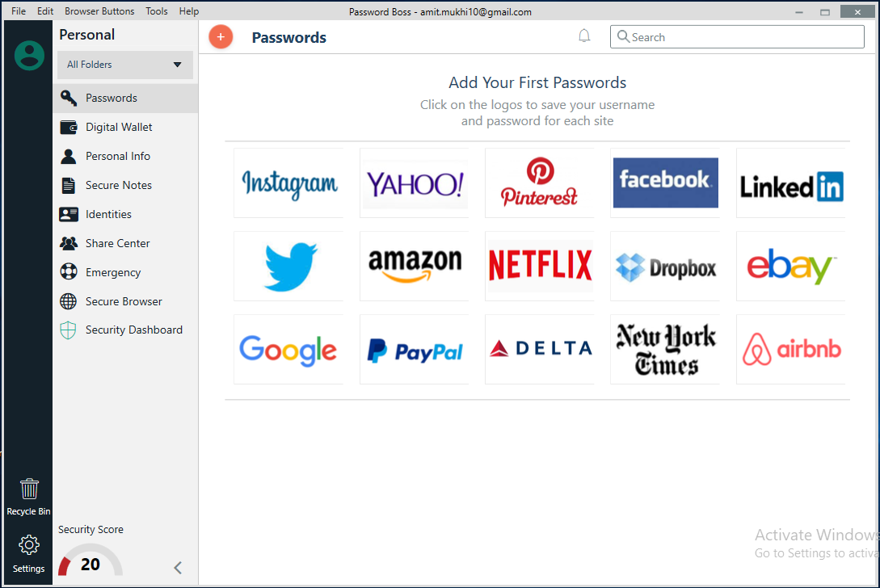Pick the Amazon logo tile
The height and width of the screenshot is (588, 880).
[415, 266]
